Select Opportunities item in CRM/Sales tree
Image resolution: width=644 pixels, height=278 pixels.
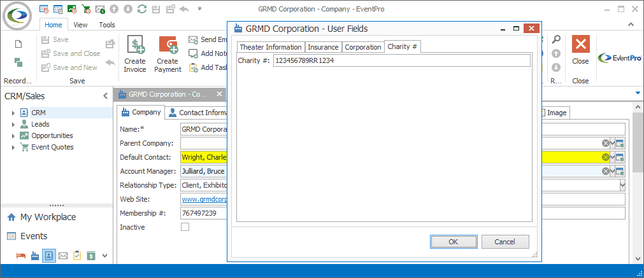click(x=52, y=136)
